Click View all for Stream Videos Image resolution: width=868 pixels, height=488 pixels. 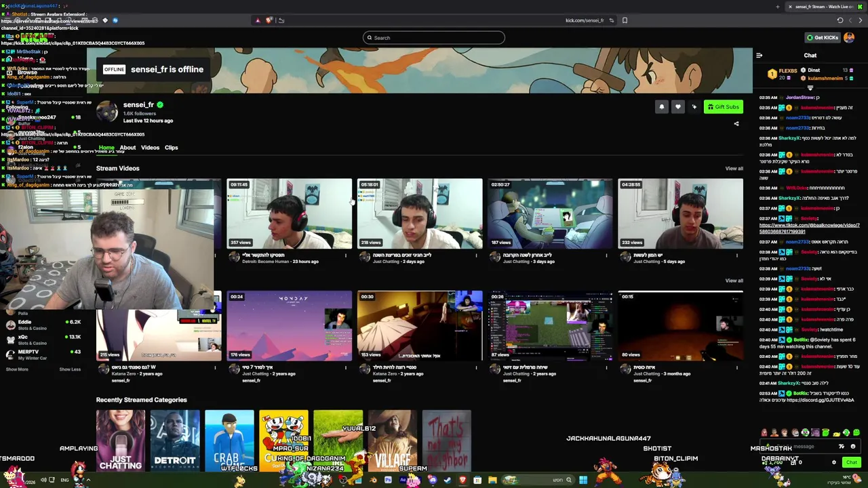tap(734, 169)
